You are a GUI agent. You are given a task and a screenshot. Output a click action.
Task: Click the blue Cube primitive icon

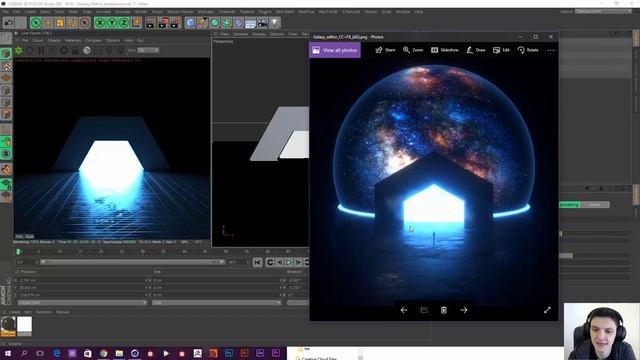(x=190, y=23)
